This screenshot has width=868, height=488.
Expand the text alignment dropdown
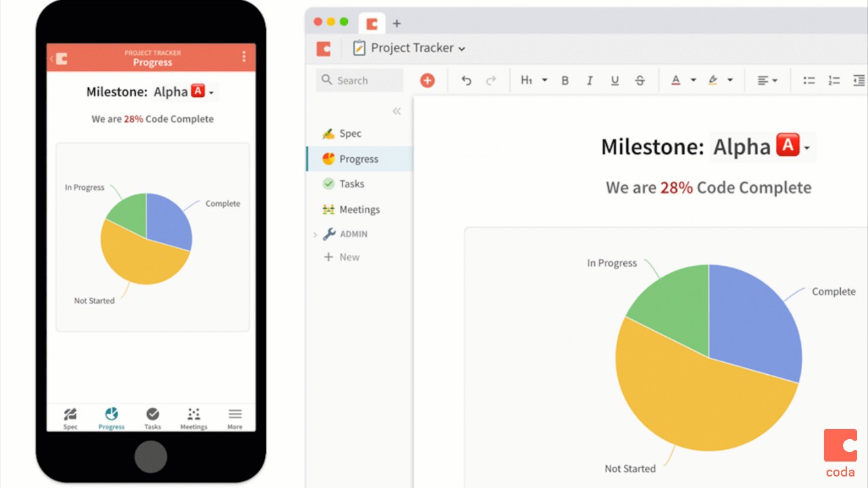[775, 80]
